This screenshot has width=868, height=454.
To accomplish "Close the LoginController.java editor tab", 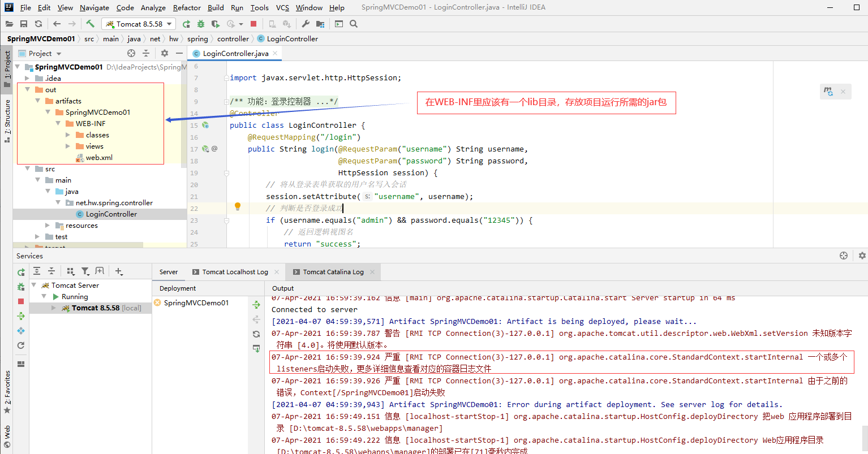I will coord(275,53).
